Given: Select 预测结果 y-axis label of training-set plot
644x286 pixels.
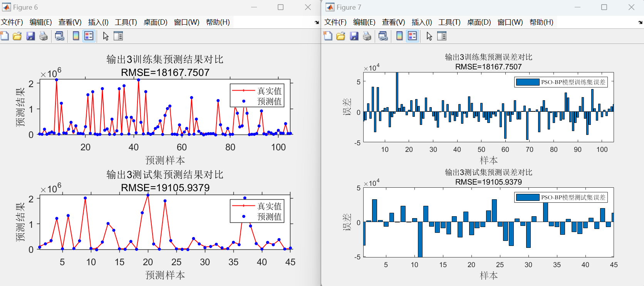Looking at the screenshot, I should point(20,108).
